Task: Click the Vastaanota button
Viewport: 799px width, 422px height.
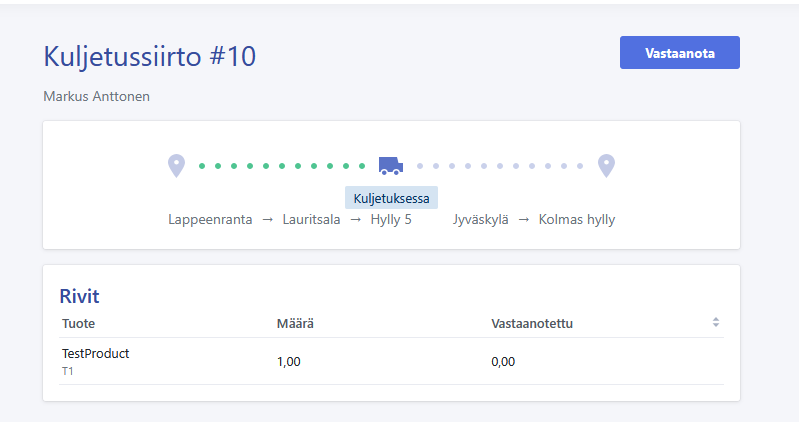Action: pyautogui.click(x=679, y=52)
